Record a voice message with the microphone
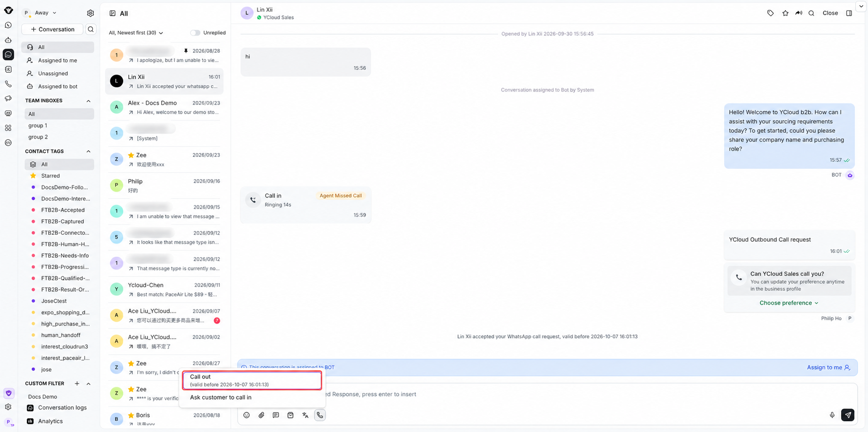 (x=832, y=415)
